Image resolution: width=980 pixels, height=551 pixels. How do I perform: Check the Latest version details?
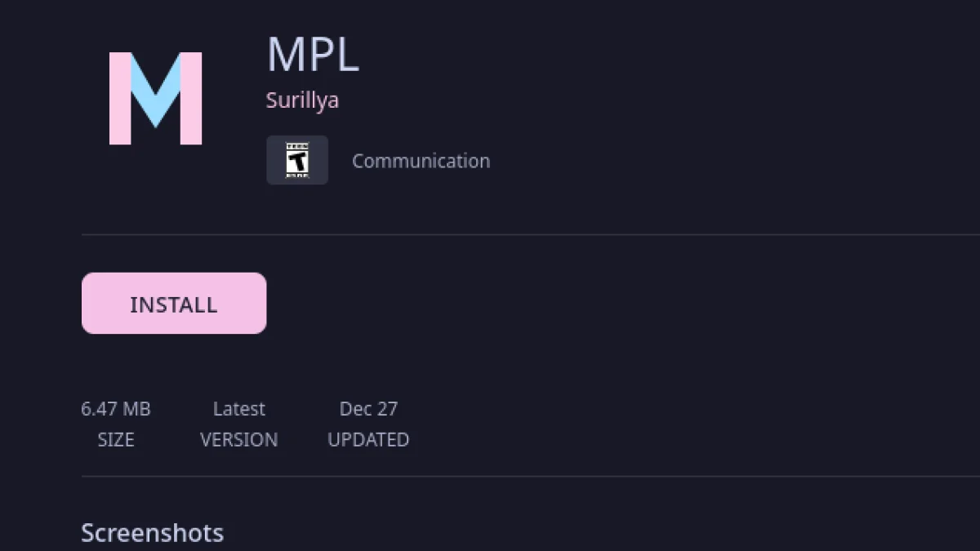[238, 408]
